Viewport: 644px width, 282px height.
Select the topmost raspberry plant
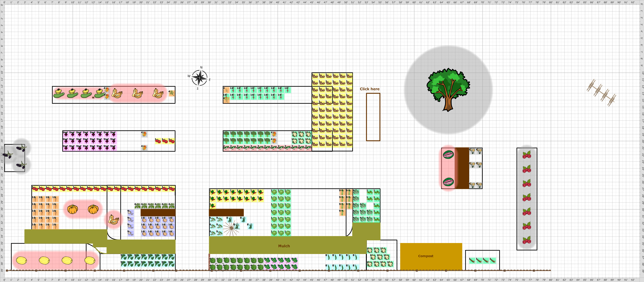point(527,155)
